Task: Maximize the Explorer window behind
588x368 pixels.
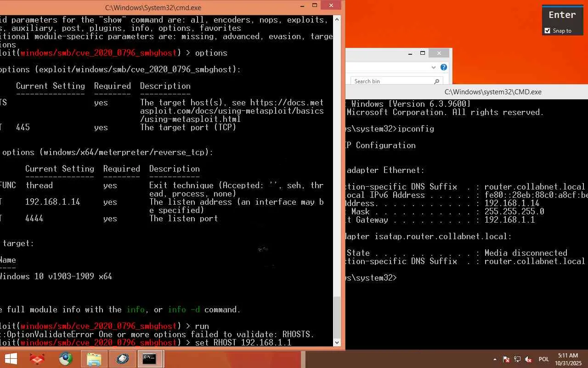Action: coord(423,53)
